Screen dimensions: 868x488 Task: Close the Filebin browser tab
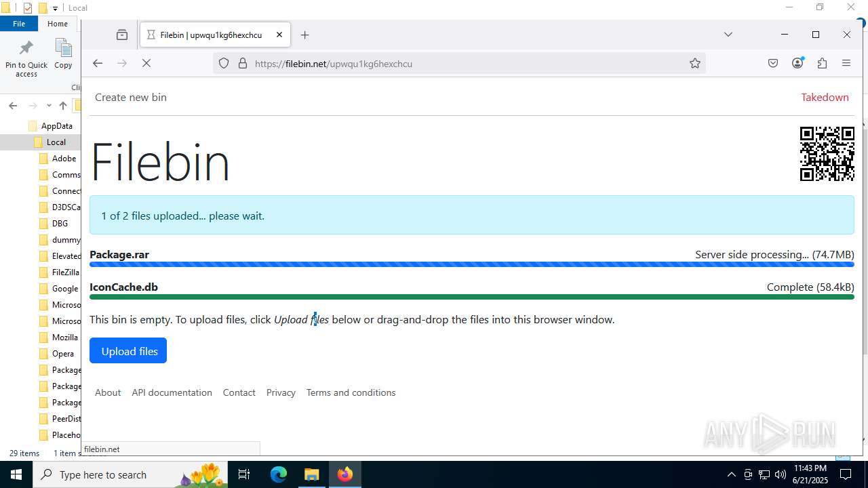point(279,35)
